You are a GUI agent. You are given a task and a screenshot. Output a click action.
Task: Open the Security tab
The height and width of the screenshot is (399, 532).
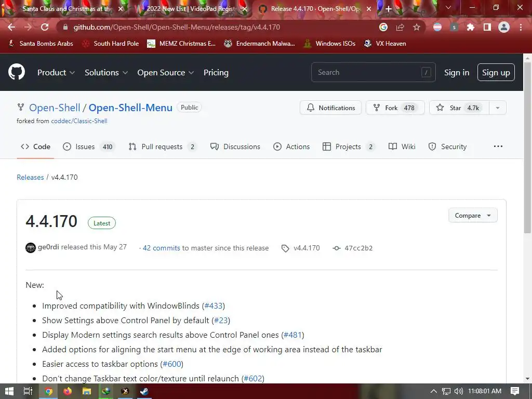(x=447, y=147)
